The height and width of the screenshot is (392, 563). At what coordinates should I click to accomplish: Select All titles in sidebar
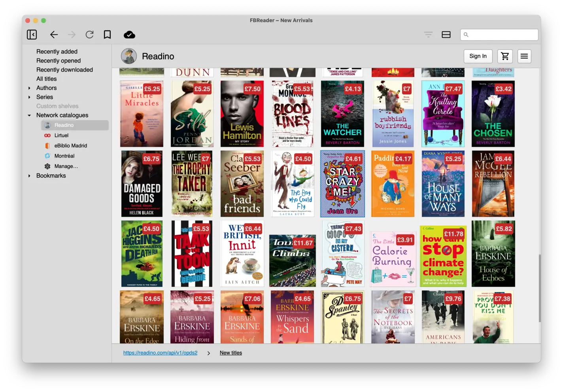[x=46, y=79]
